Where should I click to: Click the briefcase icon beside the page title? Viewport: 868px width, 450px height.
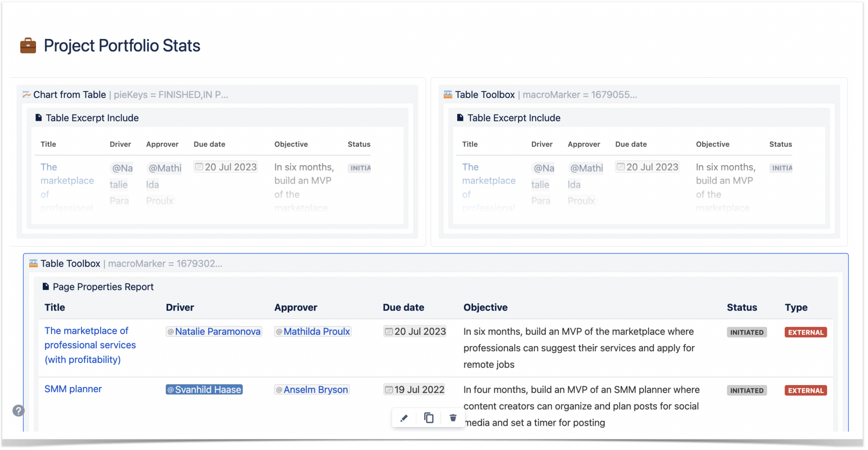click(28, 45)
